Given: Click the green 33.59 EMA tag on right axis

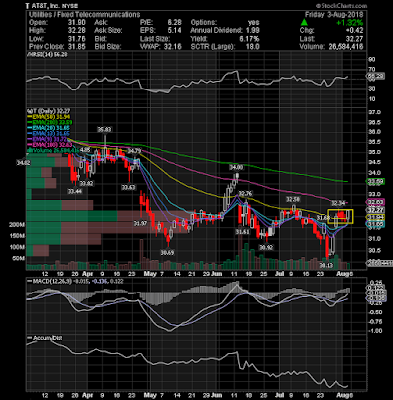Looking at the screenshot, I should coord(376,182).
